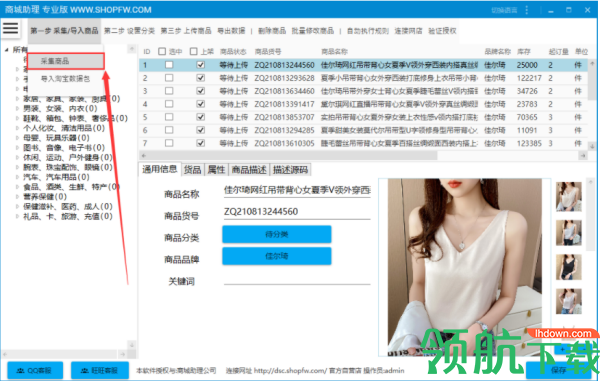Click the 商品名称 input field
This screenshot has width=600, height=381.
(x=297, y=190)
